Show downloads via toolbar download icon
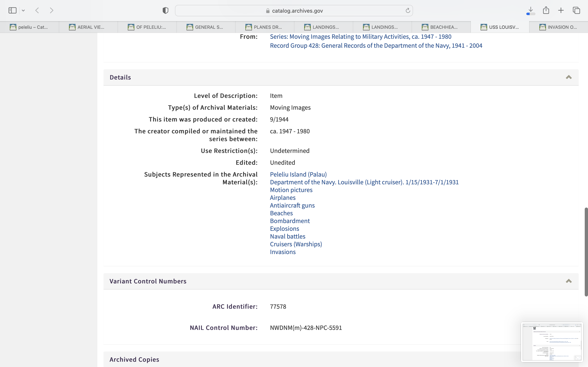Image resolution: width=588 pixels, height=367 pixels. (x=531, y=10)
